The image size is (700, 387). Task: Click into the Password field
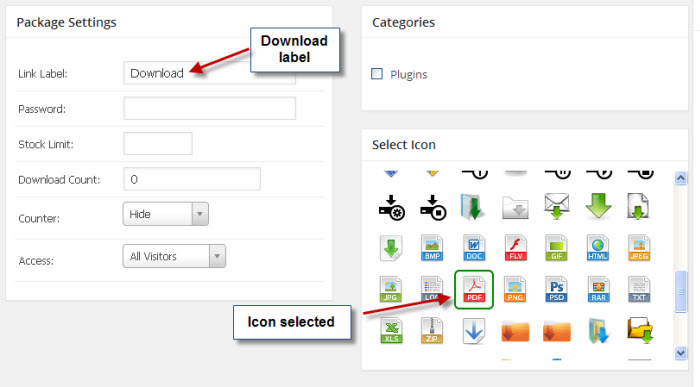coord(209,108)
